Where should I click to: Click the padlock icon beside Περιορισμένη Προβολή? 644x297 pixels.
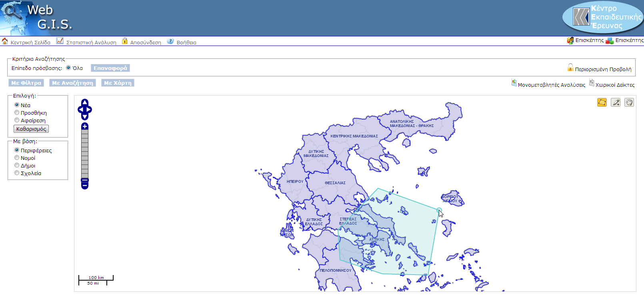click(570, 68)
